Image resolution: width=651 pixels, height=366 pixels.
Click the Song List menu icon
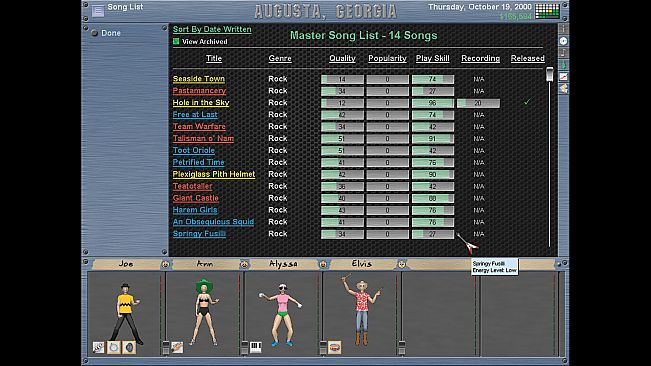(98, 10)
